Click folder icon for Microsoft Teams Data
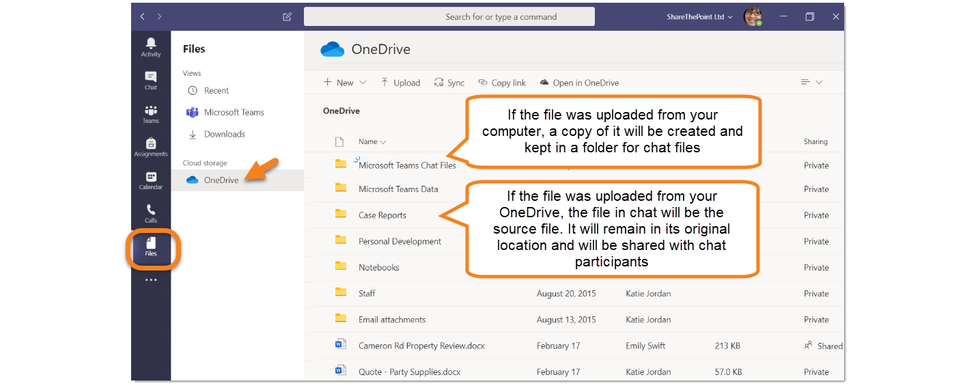This screenshot has height=388, width=980. 341,188
